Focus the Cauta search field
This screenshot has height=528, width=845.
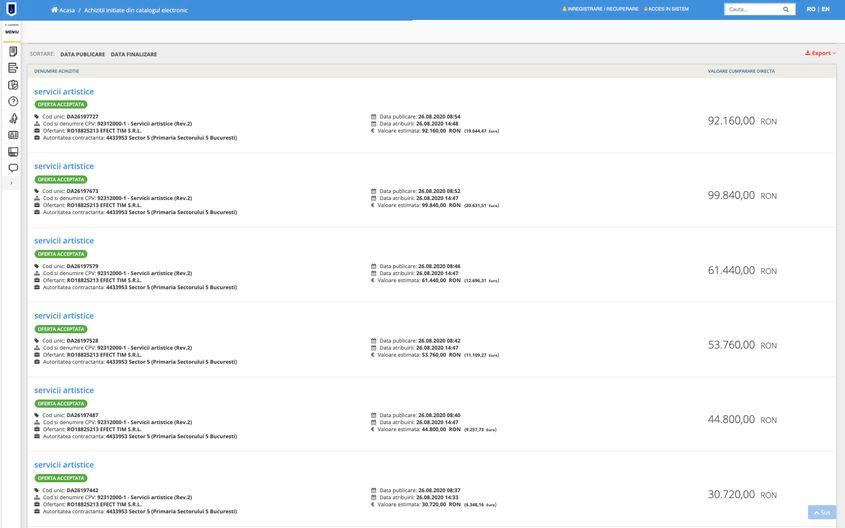[751, 9]
